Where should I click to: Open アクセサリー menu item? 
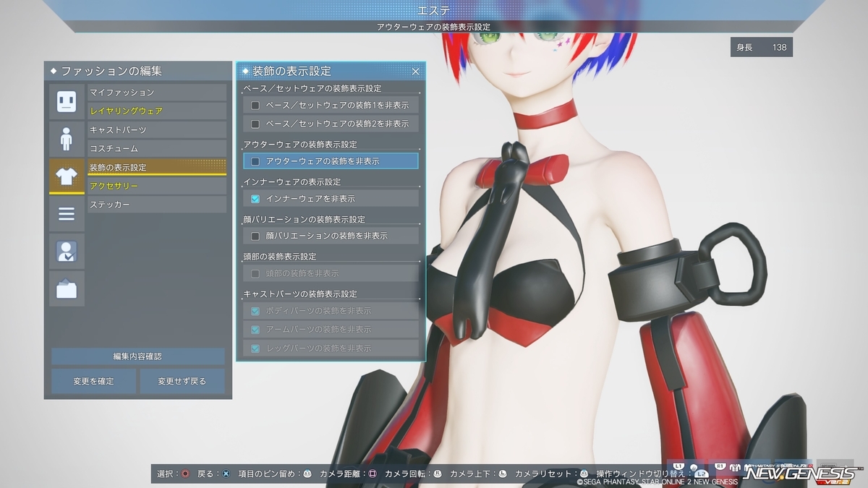157,186
